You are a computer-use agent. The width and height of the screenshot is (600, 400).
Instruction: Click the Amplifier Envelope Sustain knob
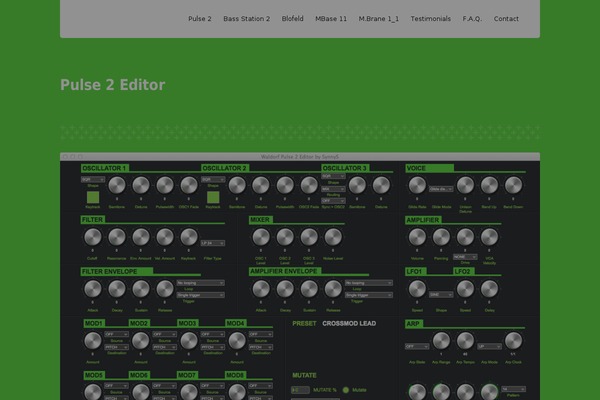coord(309,289)
